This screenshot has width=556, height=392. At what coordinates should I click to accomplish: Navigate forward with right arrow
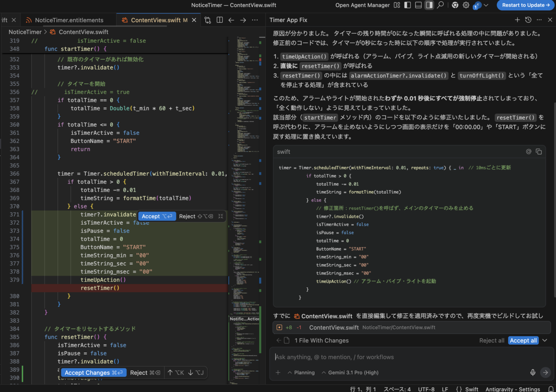[243, 20]
